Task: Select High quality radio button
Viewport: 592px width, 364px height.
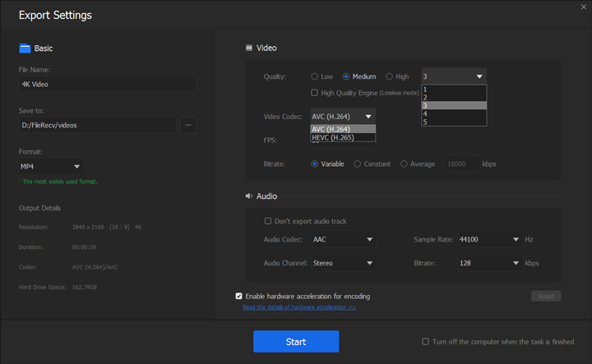Action: click(390, 76)
